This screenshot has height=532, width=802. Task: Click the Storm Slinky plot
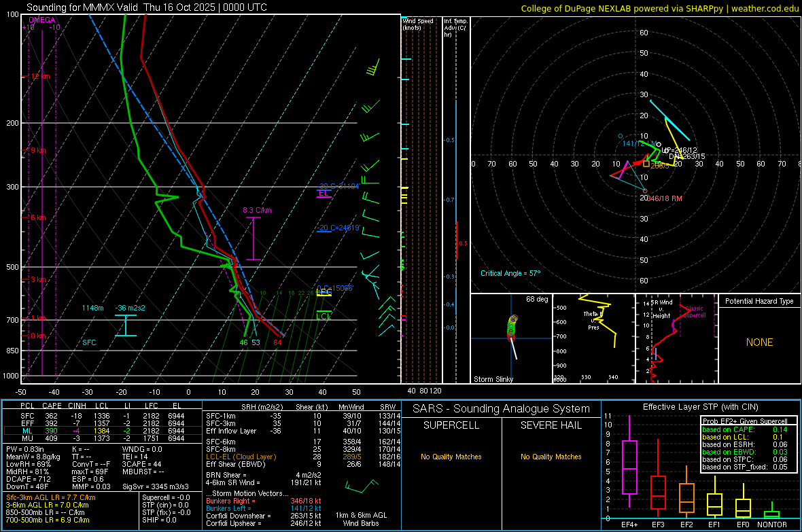pyautogui.click(x=511, y=338)
